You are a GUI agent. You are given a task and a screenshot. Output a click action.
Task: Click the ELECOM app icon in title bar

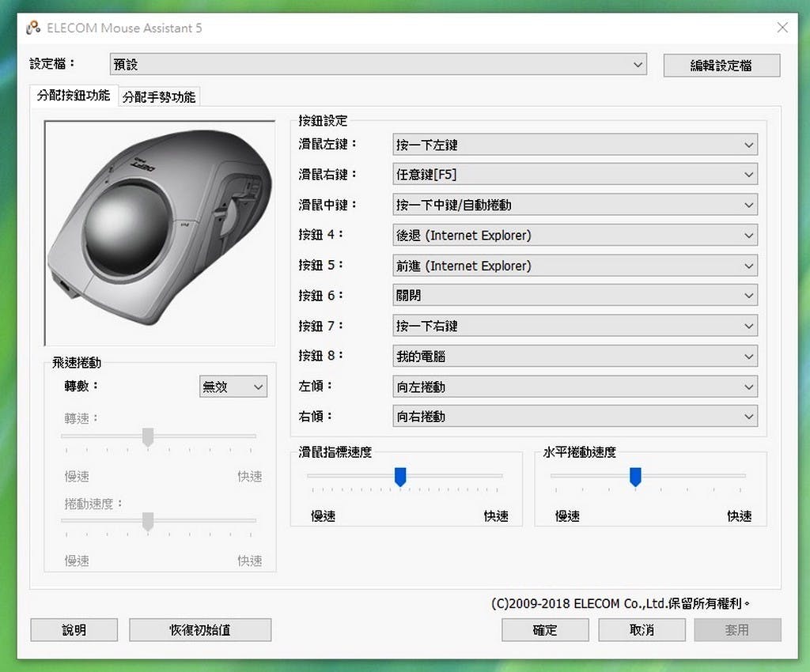pyautogui.click(x=32, y=28)
